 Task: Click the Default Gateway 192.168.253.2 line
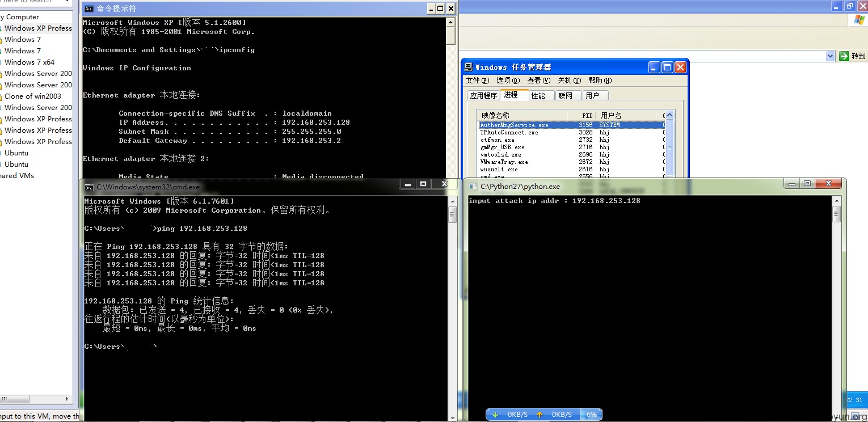pyautogui.click(x=230, y=141)
